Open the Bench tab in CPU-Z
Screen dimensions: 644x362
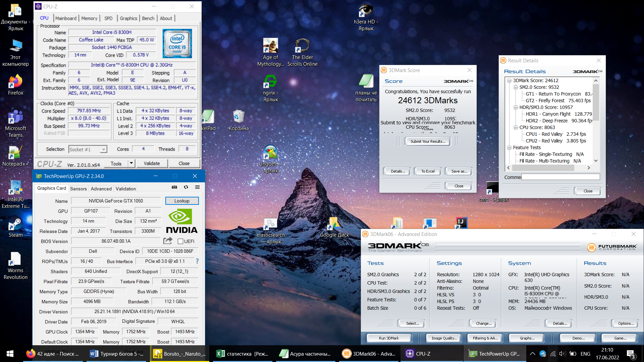(x=148, y=18)
